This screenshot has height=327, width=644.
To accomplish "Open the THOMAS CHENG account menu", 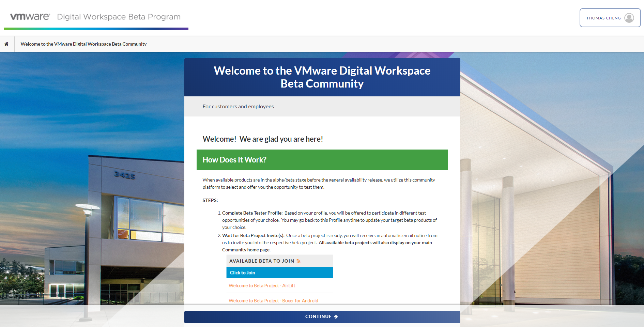I will point(603,18).
